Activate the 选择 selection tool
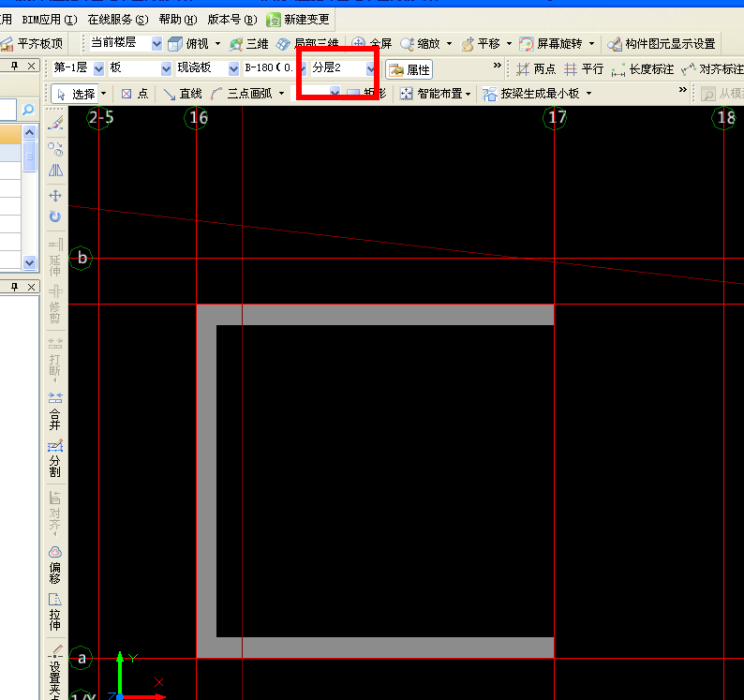 76,94
